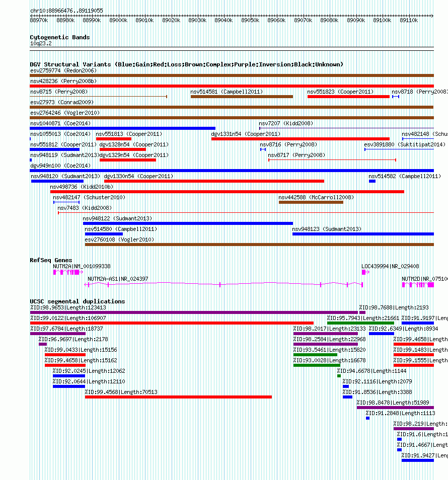
Task: Select %ID:92.0245|Length:12062 duplication label
Action: [89, 371]
